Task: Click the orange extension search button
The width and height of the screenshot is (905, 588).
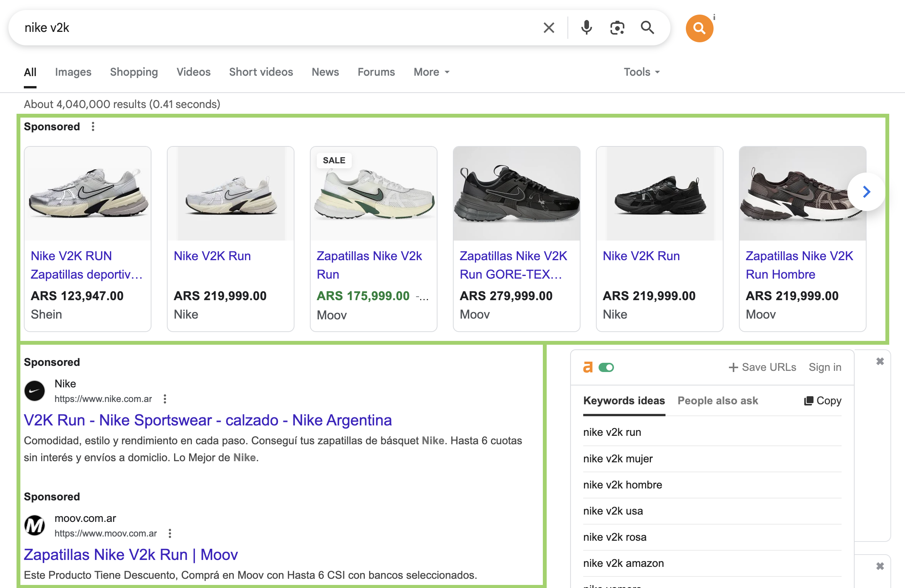Action: click(x=699, y=28)
